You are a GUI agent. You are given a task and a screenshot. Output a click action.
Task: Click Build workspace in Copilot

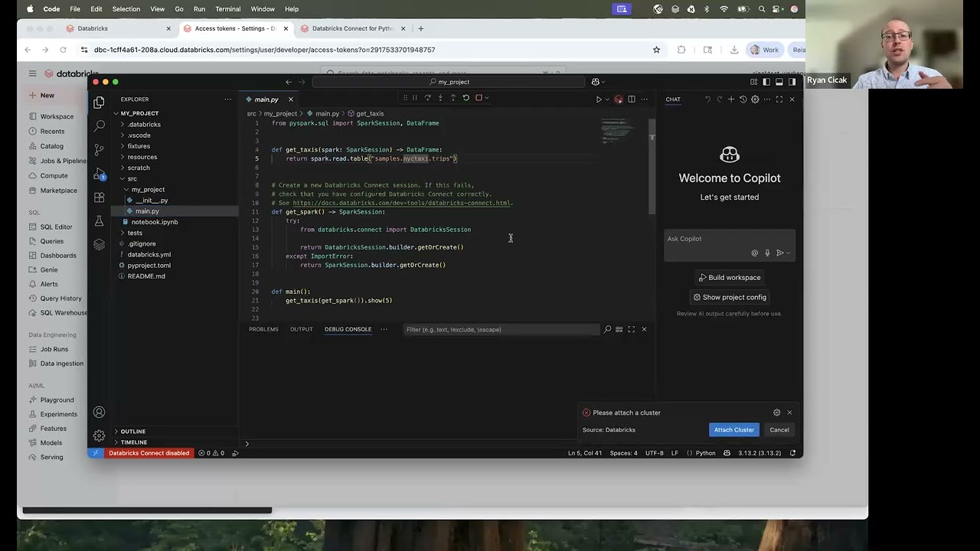coord(730,278)
